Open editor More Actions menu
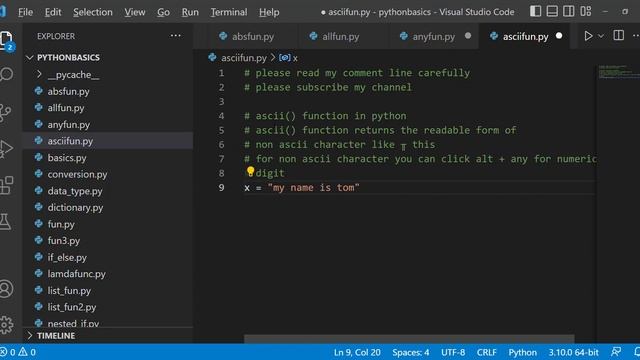This screenshot has height=360, width=640. pos(636,36)
